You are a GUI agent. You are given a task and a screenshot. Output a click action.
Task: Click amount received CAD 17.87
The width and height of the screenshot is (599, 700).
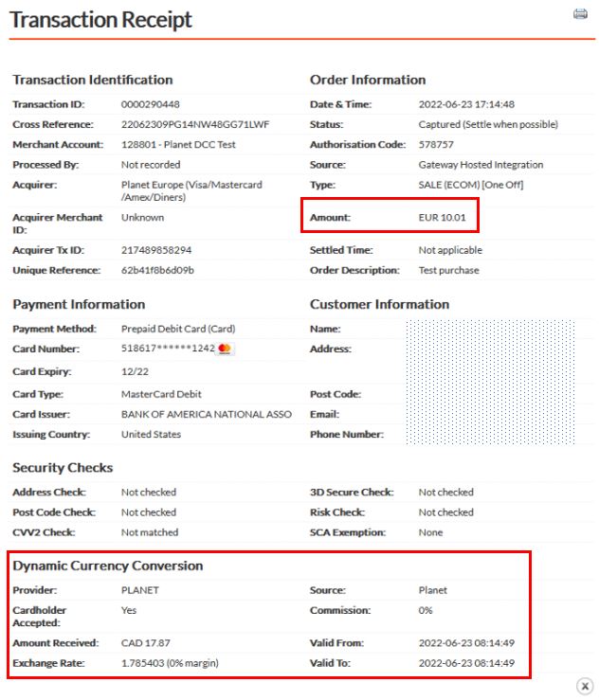click(146, 643)
